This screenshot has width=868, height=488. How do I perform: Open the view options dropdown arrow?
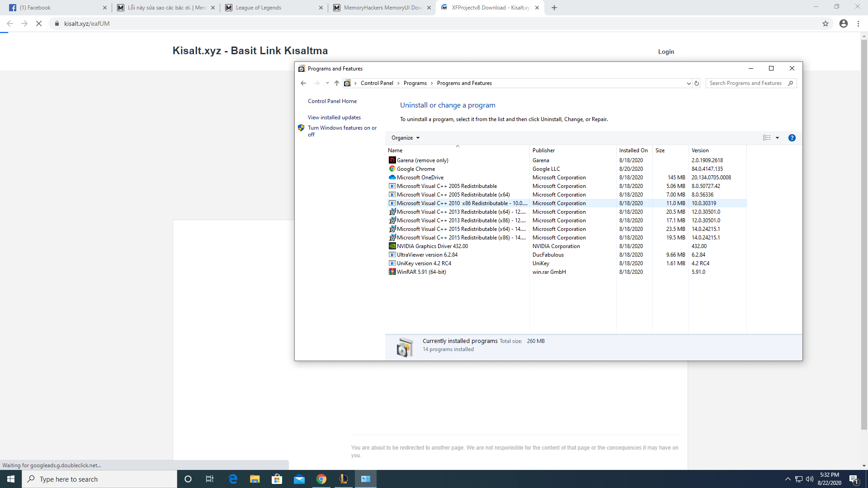778,138
